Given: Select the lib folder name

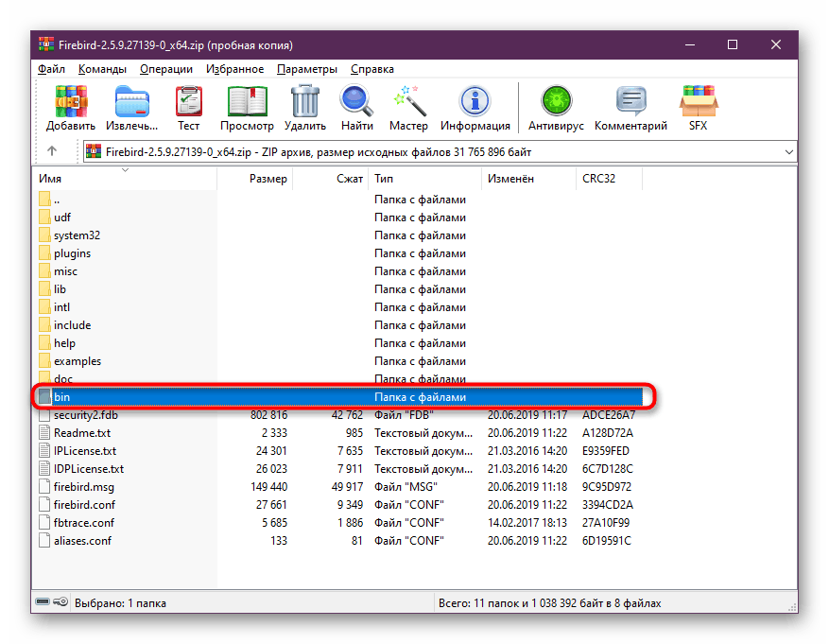Looking at the screenshot, I should [x=60, y=289].
